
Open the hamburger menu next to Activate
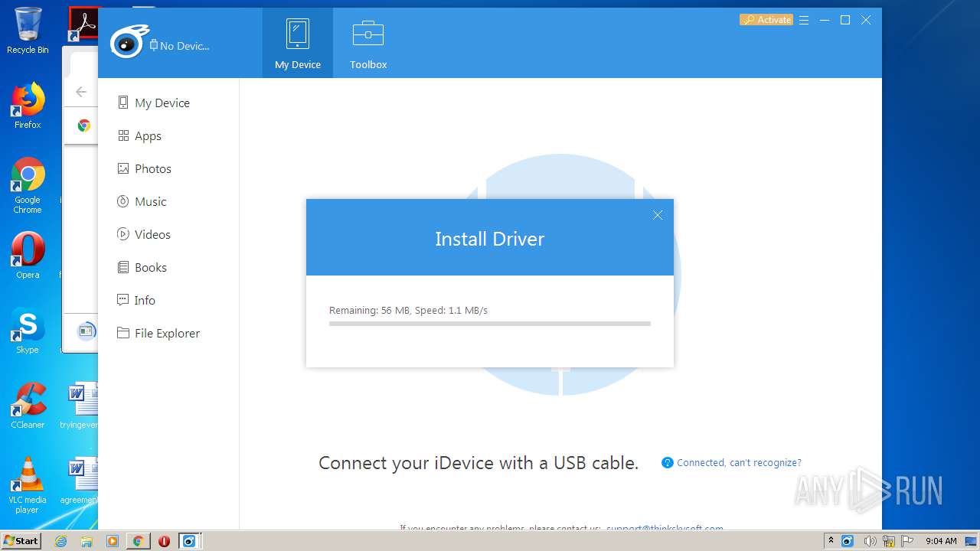804,21
